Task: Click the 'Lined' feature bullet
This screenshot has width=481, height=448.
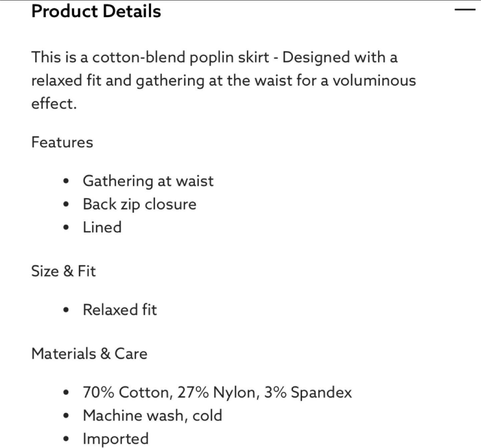Action: 102,227
